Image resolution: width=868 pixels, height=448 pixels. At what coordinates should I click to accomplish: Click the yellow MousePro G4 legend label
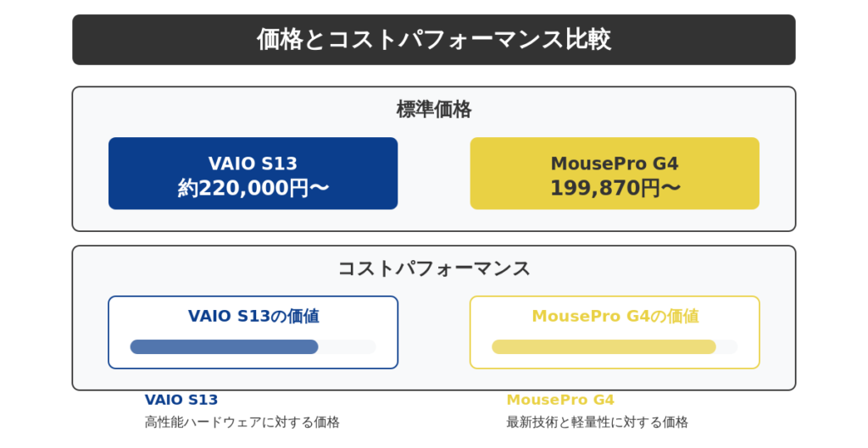(560, 400)
